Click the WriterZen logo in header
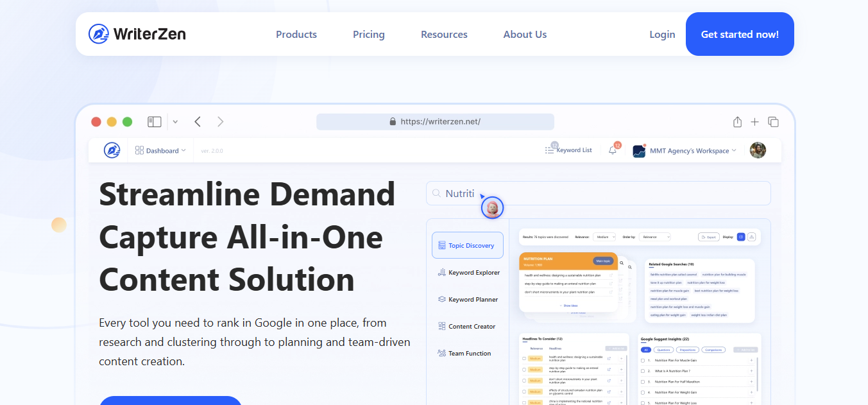Screen dimensions: 868x405 pyautogui.click(x=137, y=34)
